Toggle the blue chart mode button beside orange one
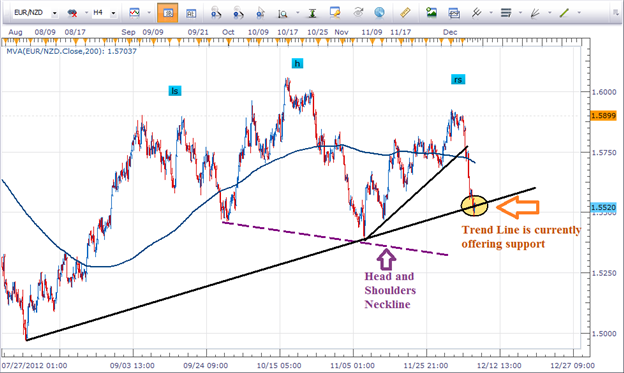624x373 pixels. (x=191, y=13)
